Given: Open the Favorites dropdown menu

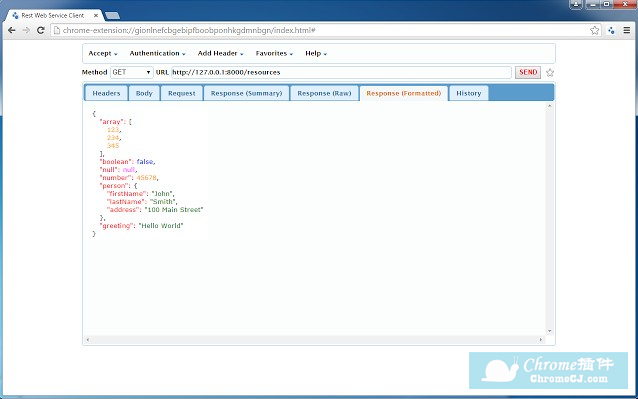Looking at the screenshot, I should tap(274, 53).
